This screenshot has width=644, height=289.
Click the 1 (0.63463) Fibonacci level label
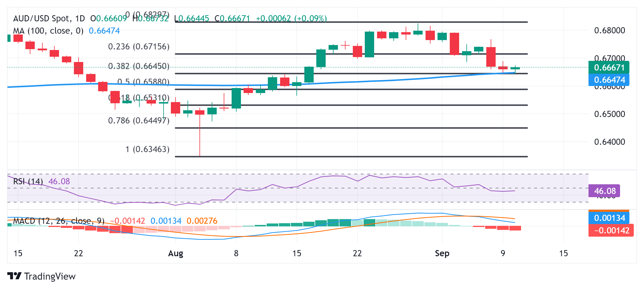(147, 149)
